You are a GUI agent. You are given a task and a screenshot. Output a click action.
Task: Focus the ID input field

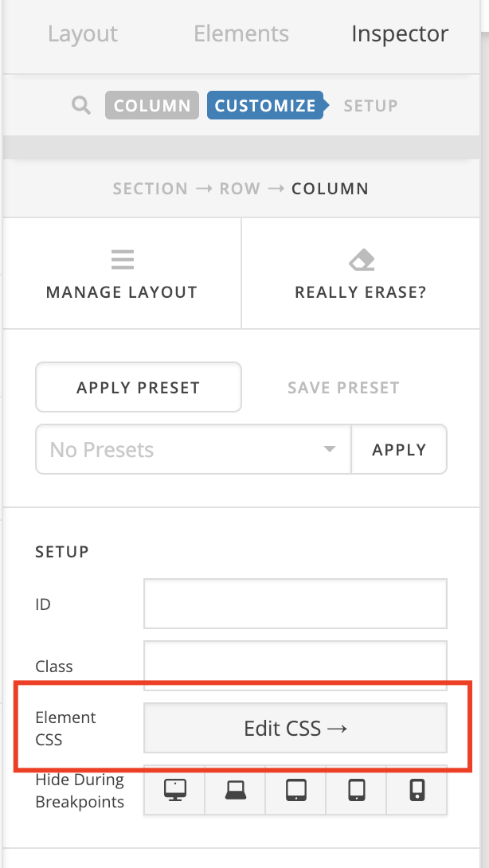tap(295, 604)
